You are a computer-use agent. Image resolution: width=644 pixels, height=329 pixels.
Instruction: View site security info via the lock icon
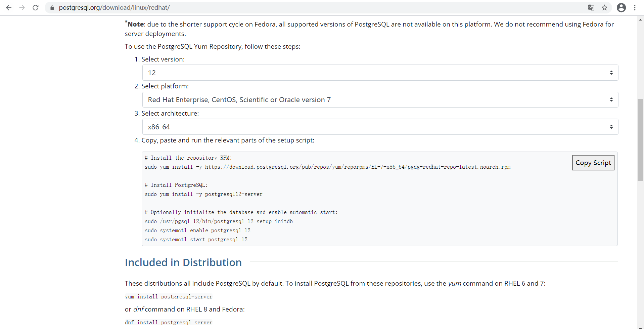click(52, 7)
